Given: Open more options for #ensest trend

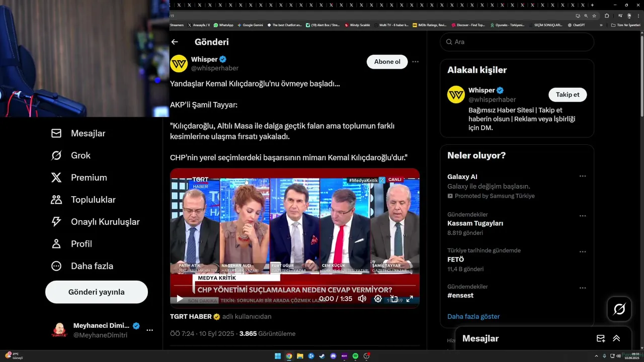Looking at the screenshot, I should click(x=583, y=288).
